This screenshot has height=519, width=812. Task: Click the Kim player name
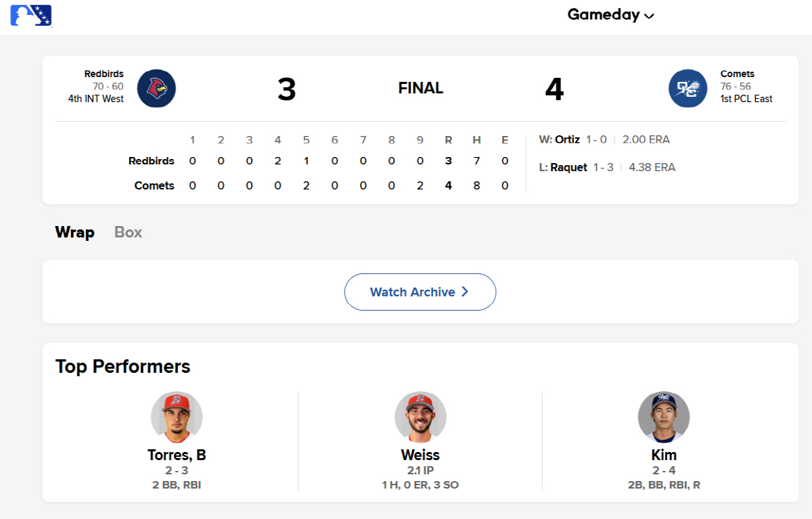click(x=664, y=455)
